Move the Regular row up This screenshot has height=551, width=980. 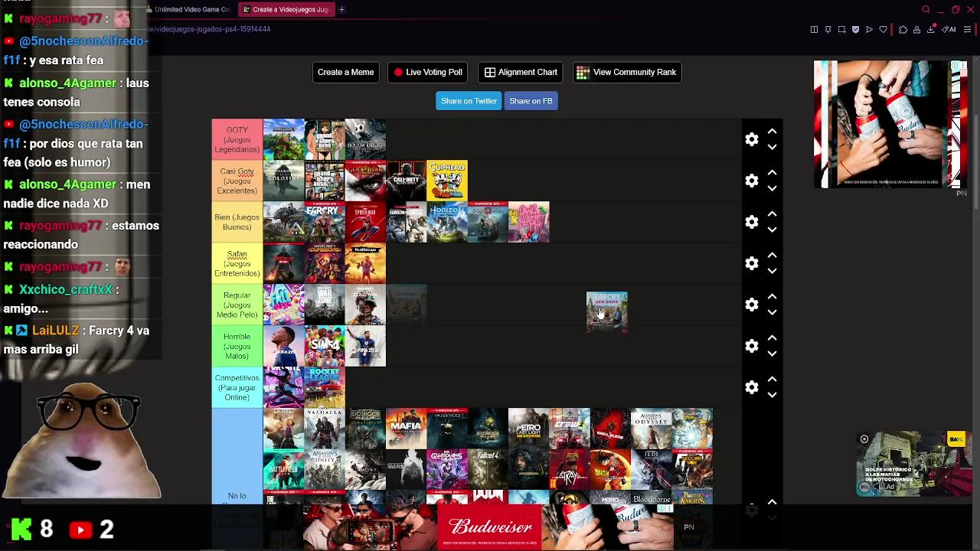773,296
